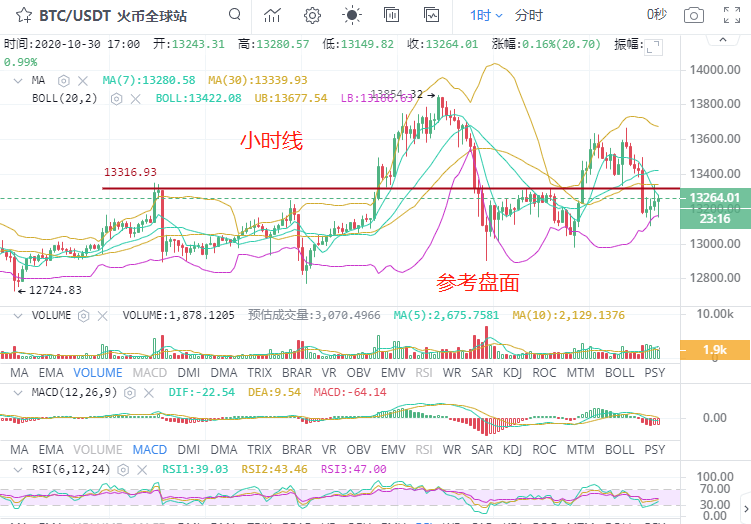Collapse the price axis up chevron
Screen dimensions: 751x524
pyautogui.click(x=723, y=39)
